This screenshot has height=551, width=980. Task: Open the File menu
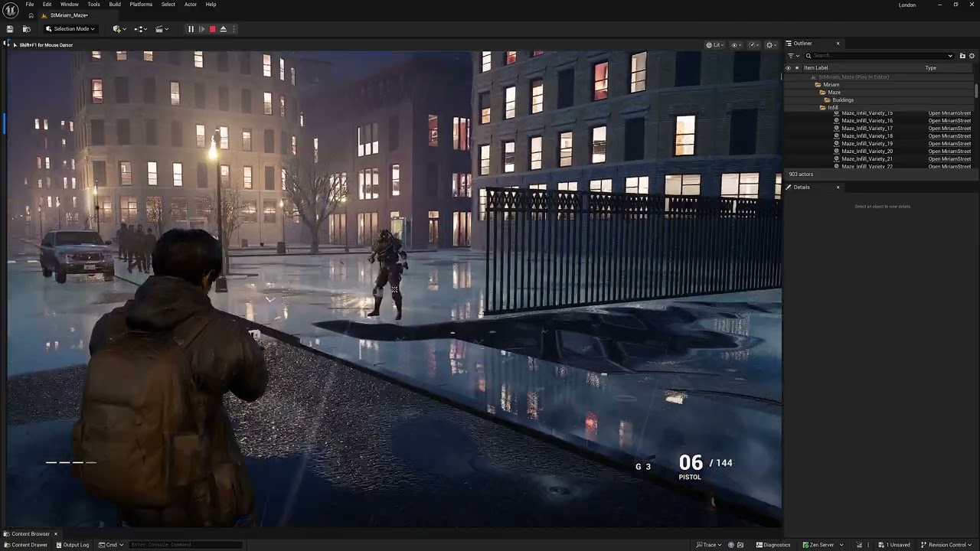pyautogui.click(x=29, y=5)
